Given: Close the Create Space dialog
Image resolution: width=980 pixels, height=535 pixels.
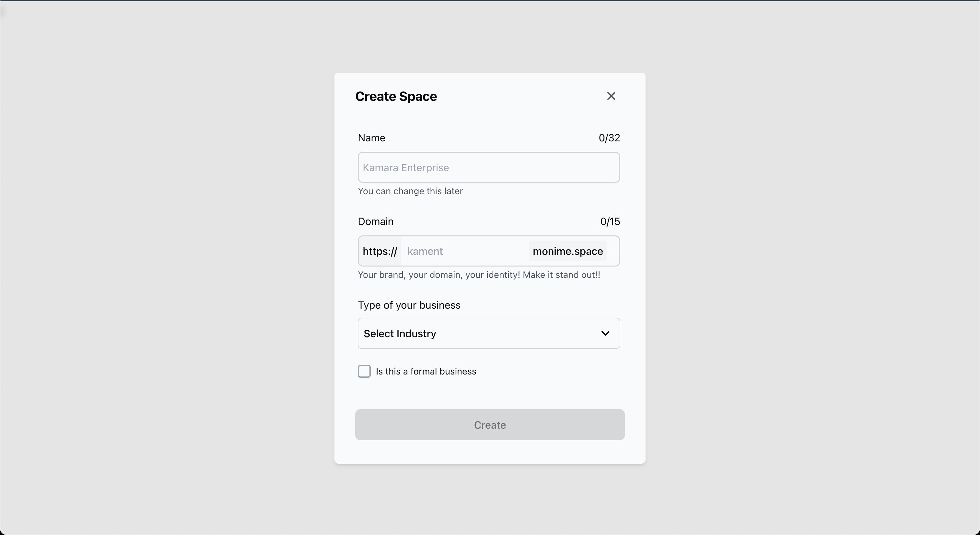Looking at the screenshot, I should pyautogui.click(x=611, y=96).
